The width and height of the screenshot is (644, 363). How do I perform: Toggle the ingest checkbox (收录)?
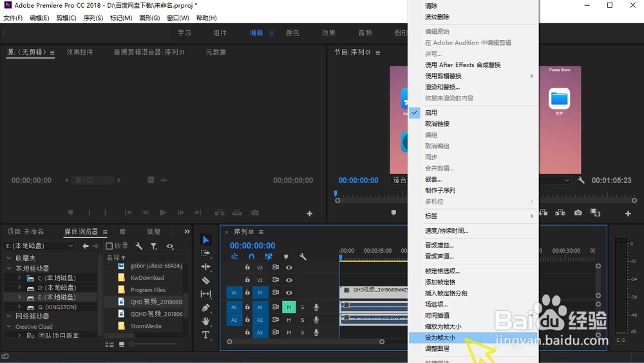coord(109,246)
